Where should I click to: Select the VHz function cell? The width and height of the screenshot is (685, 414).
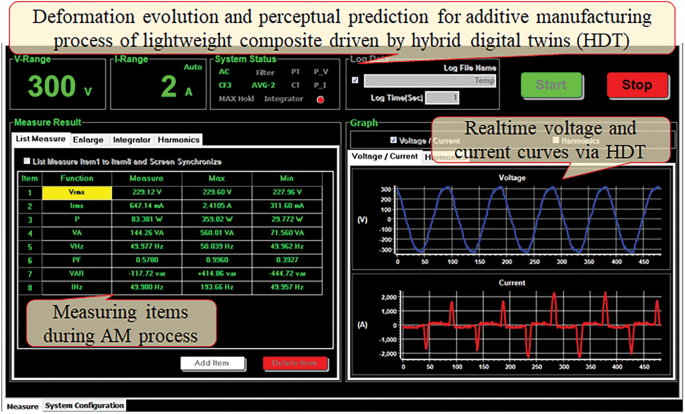[x=76, y=247]
